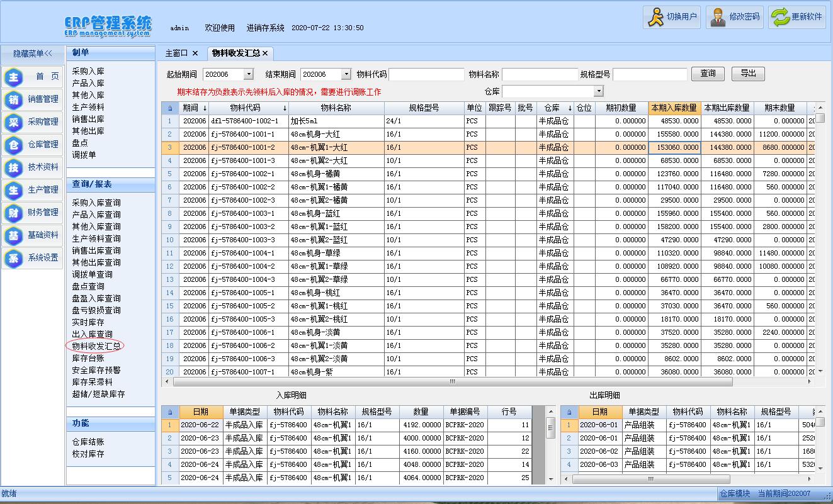Open 库存台账 in the report list
Image resolution: width=833 pixels, height=504 pixels.
pyautogui.click(x=88, y=358)
